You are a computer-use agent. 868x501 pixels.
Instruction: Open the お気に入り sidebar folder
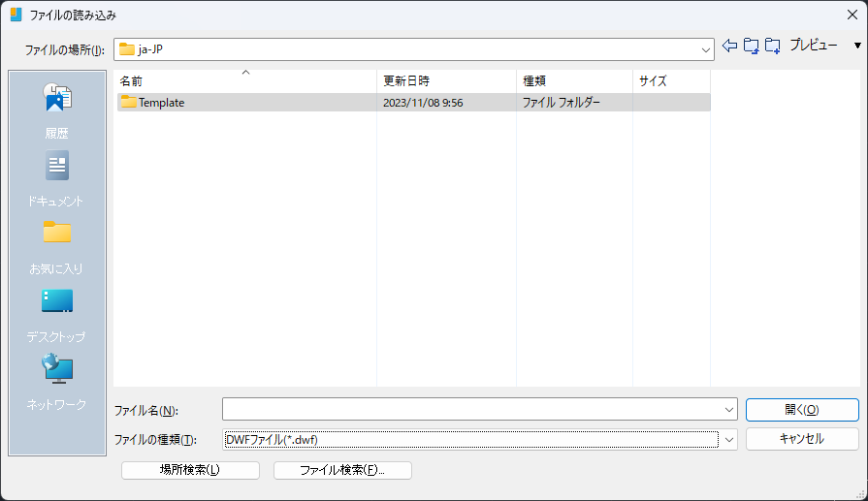(57, 247)
